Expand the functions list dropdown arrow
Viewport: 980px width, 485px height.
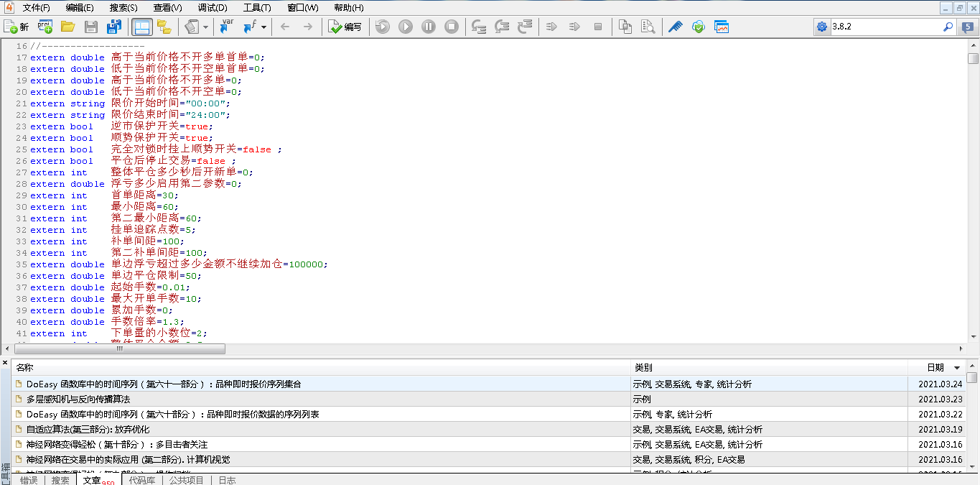click(264, 27)
